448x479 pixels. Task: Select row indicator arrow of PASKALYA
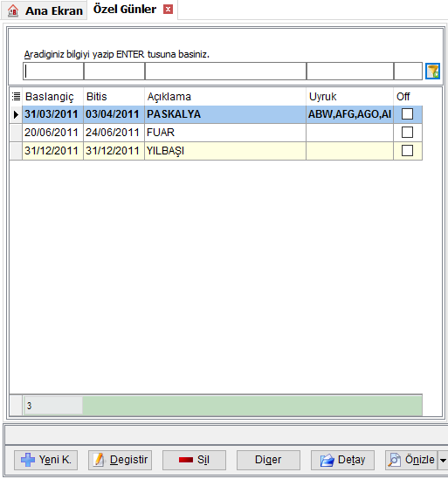pos(16,114)
